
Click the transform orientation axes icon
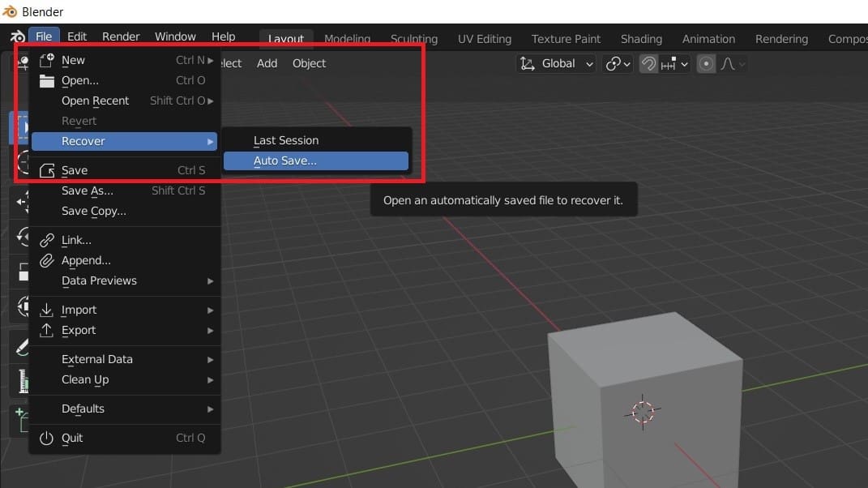(x=528, y=64)
